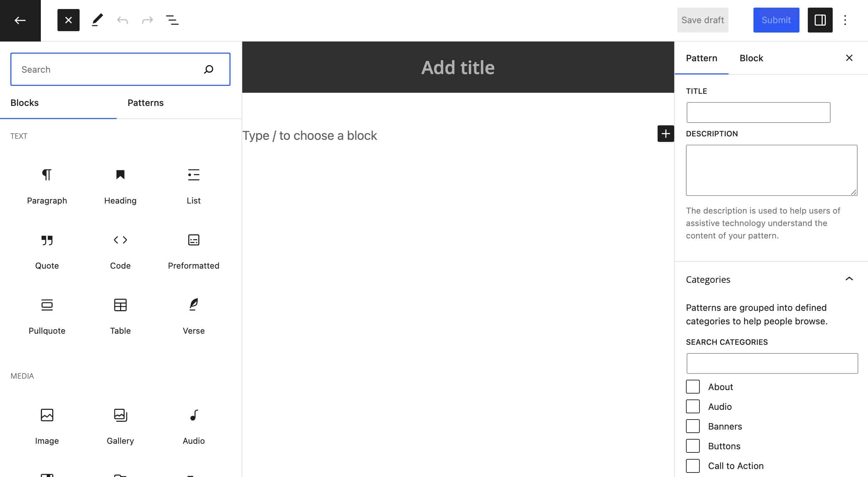Screen dimensions: 868x477
Task: Switch to the Patterns tab
Action: pos(146,103)
